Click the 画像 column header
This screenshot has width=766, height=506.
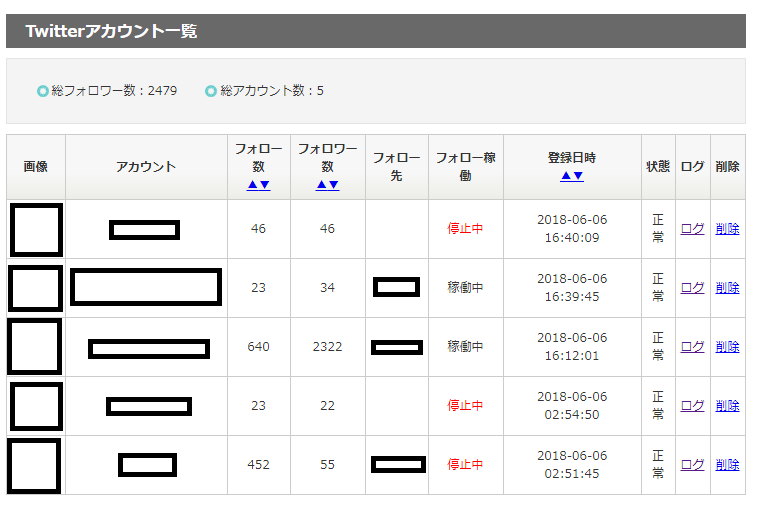pos(36,167)
